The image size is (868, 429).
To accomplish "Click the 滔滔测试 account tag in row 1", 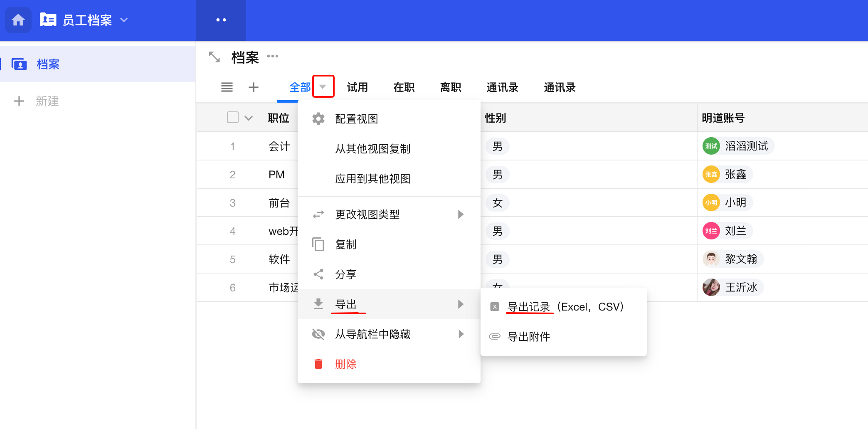I will click(x=737, y=146).
